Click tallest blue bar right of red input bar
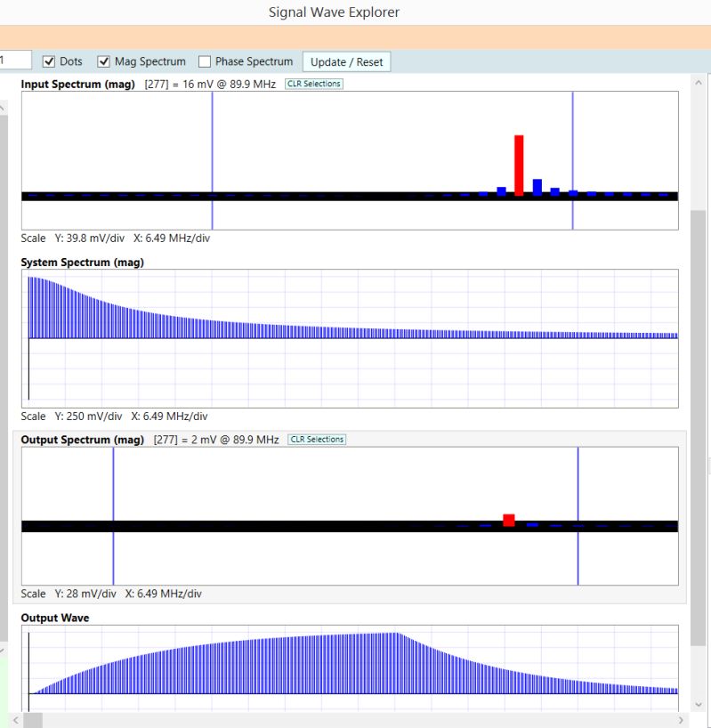 click(537, 187)
